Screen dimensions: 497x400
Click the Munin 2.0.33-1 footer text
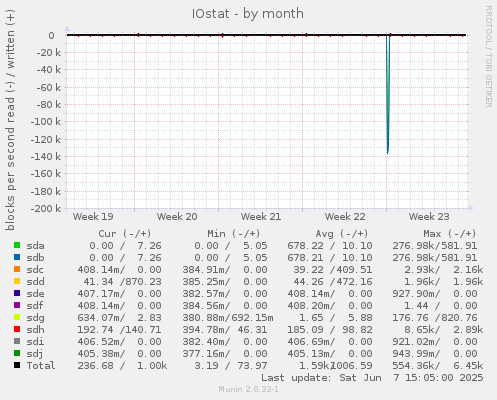tap(248, 389)
